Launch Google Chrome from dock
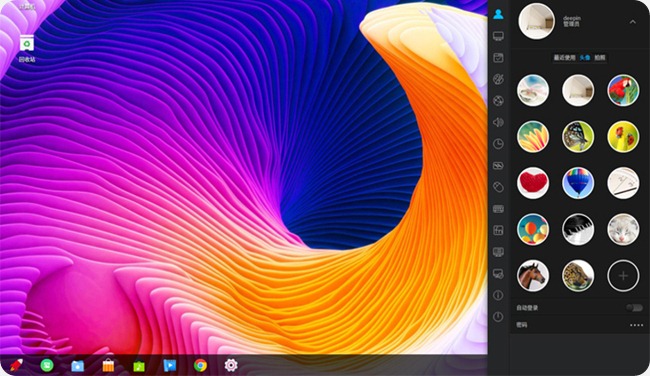650x376 pixels. pyautogui.click(x=200, y=365)
